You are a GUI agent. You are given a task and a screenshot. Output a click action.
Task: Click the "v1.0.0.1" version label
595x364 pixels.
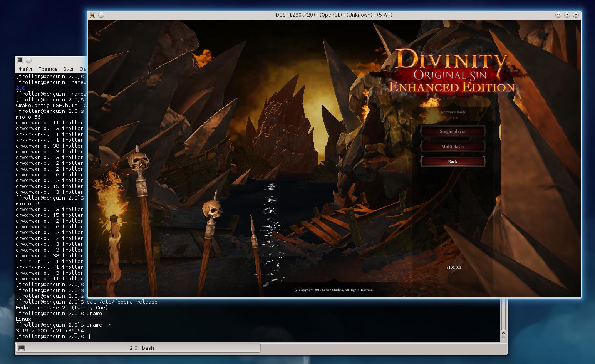(454, 267)
